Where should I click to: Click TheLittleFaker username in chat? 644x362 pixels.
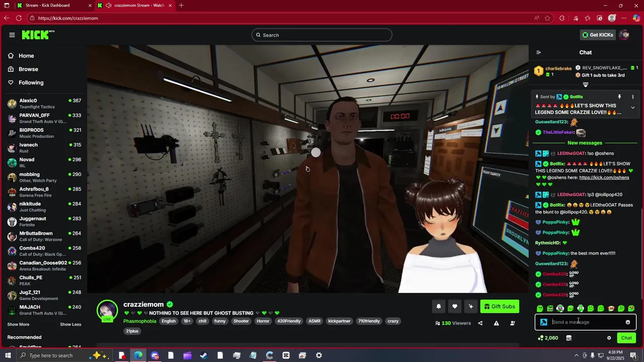click(x=558, y=132)
